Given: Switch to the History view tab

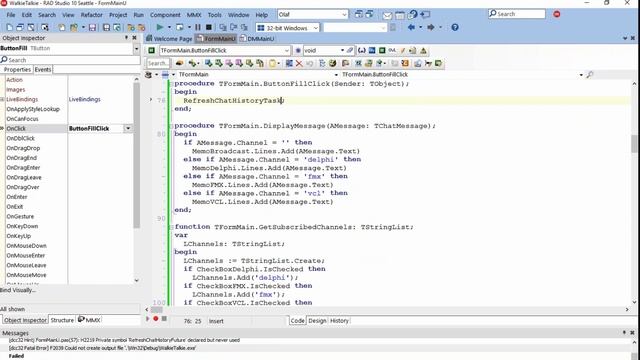Looking at the screenshot, I should [339, 321].
